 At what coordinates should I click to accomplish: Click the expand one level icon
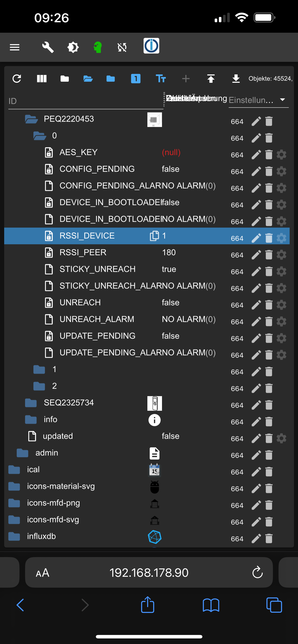[x=136, y=79]
